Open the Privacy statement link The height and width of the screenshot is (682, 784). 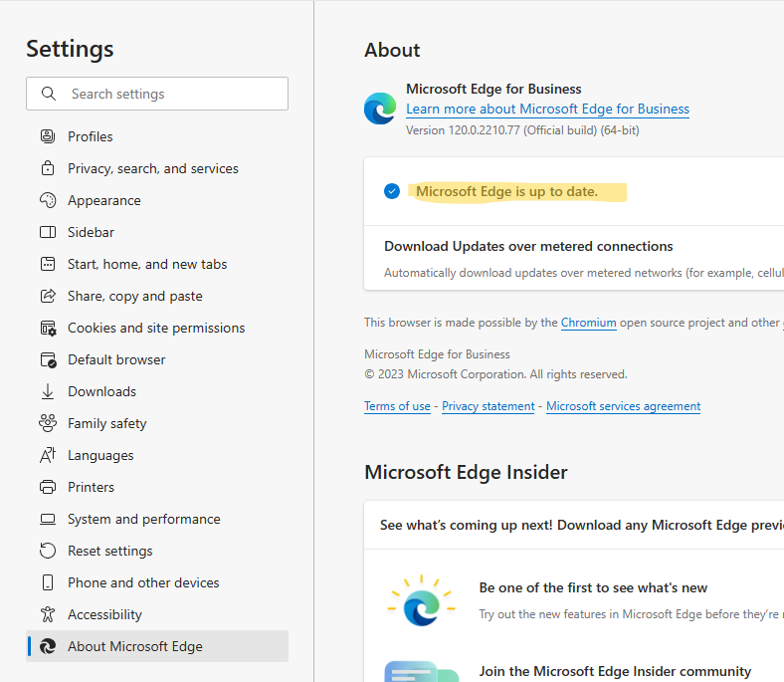(x=488, y=406)
